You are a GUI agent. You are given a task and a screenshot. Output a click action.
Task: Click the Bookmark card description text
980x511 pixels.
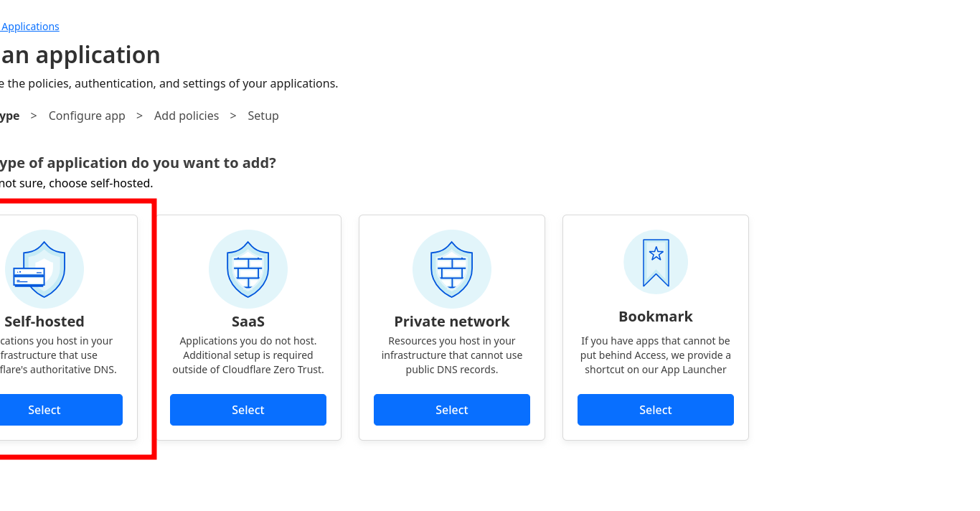[655, 355]
